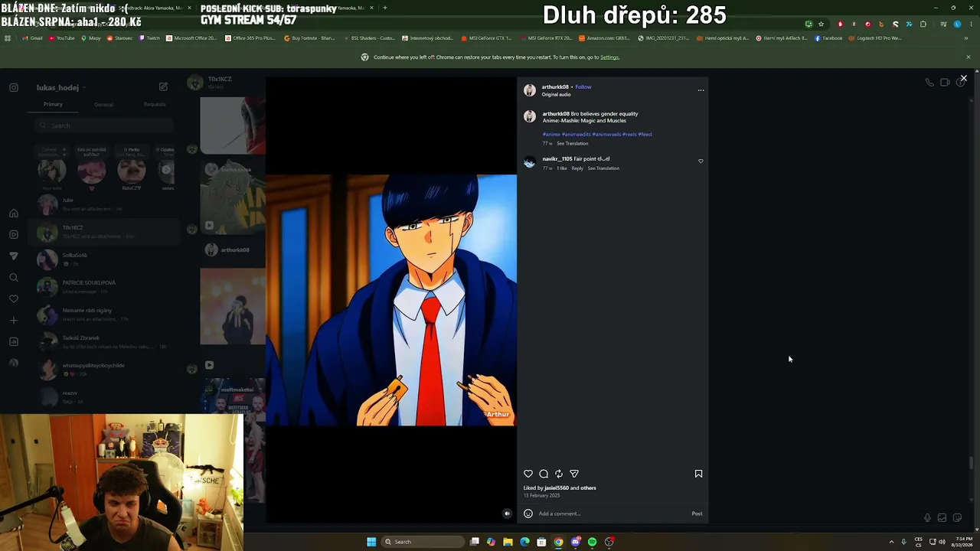See translation of navikr__1105's comment
980x551 pixels.
pos(603,168)
